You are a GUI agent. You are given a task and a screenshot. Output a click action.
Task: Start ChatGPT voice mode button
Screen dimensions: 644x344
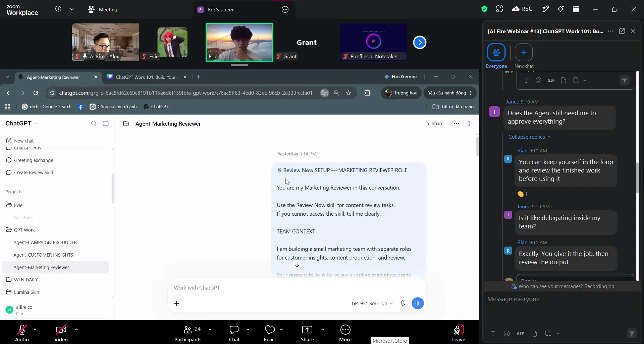pos(418,303)
